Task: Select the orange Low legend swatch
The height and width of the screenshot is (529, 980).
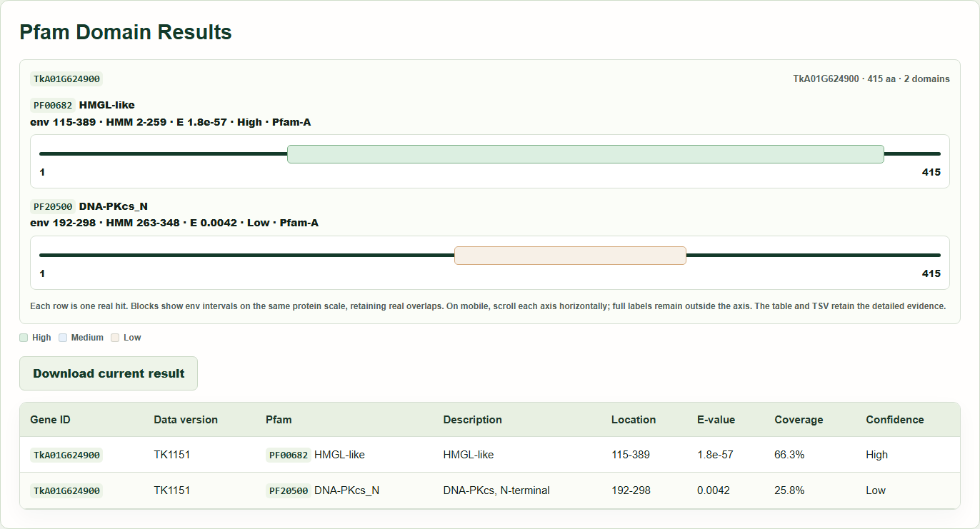Action: (115, 338)
